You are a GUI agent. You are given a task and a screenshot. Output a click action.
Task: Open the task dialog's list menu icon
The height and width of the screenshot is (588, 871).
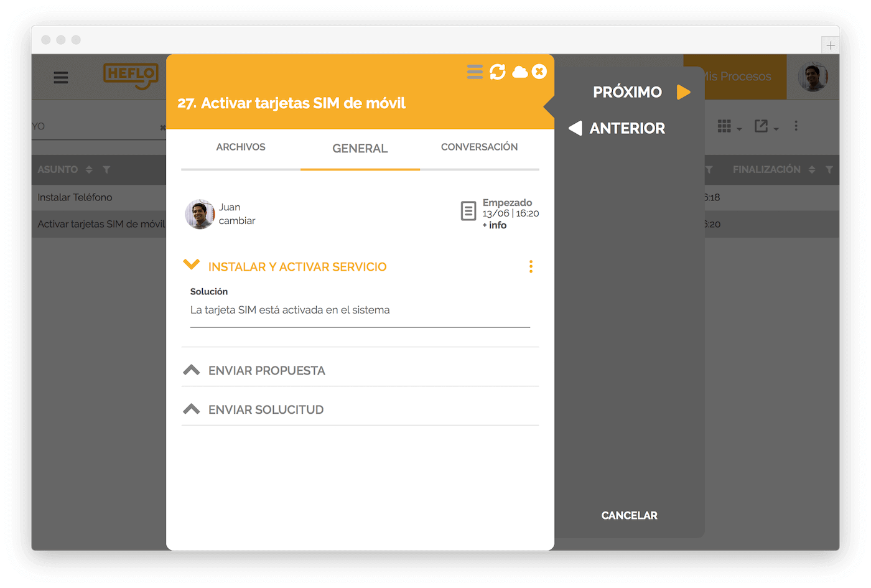click(475, 72)
